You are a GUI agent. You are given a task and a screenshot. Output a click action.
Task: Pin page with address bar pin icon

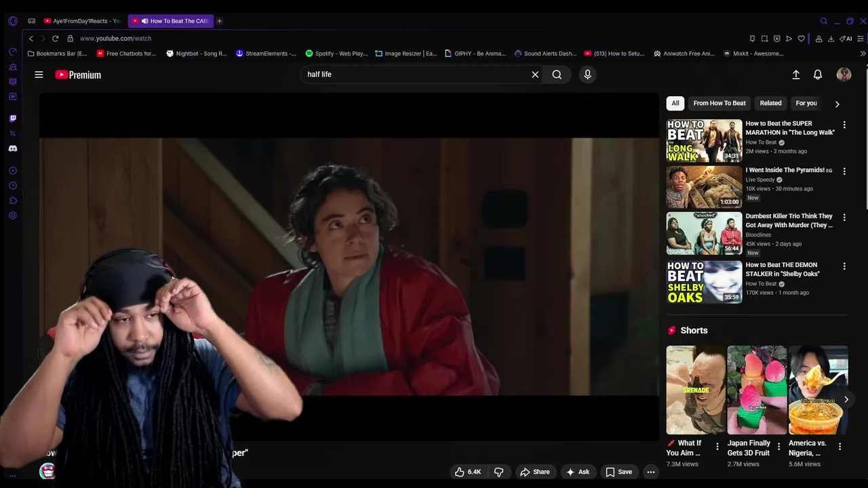click(x=752, y=39)
